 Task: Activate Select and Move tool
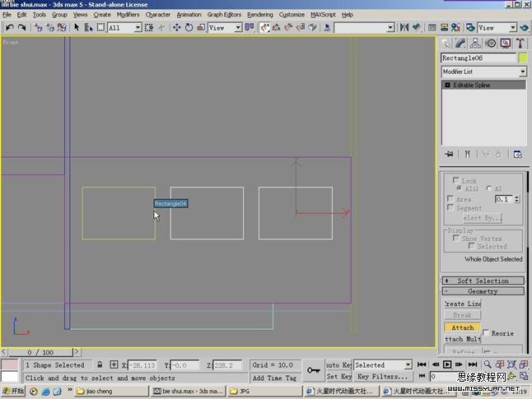tap(177, 27)
